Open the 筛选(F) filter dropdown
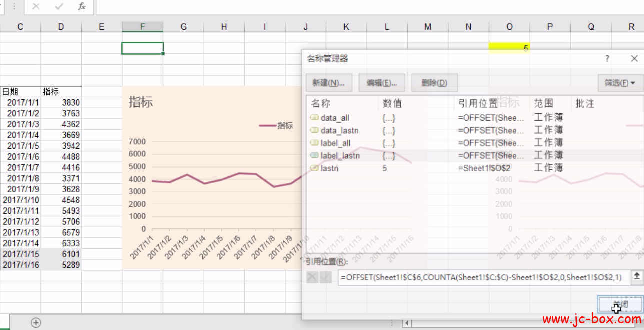Image resolution: width=644 pixels, height=330 pixels. 620,83
